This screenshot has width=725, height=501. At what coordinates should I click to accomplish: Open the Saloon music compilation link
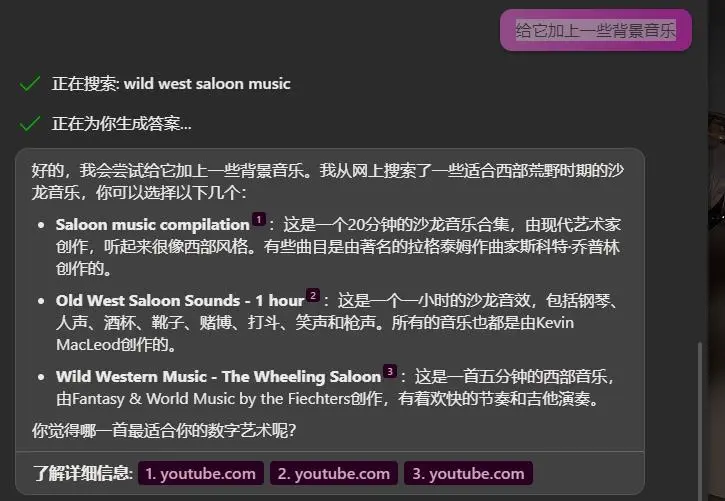(x=153, y=225)
